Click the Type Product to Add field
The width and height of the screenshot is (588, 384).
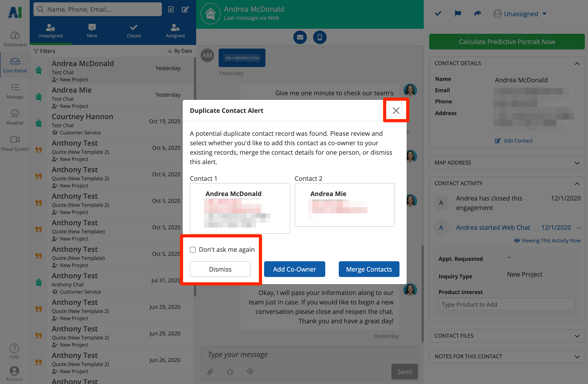coord(507,304)
